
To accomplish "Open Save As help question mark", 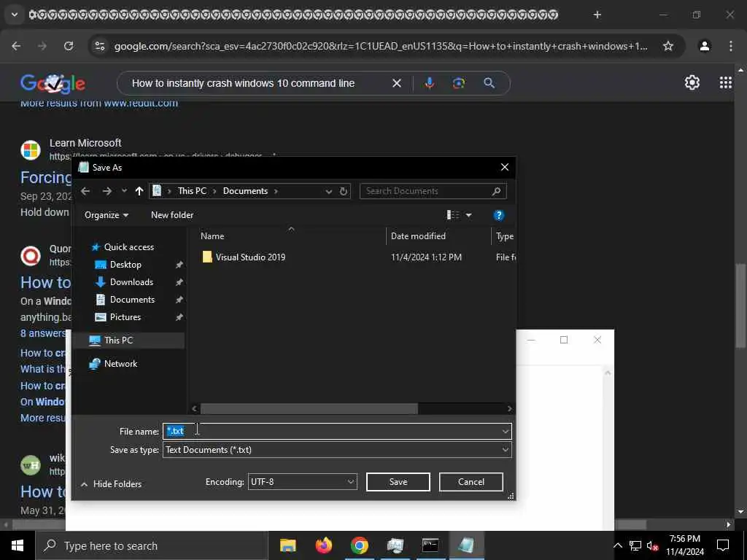I will 498,215.
